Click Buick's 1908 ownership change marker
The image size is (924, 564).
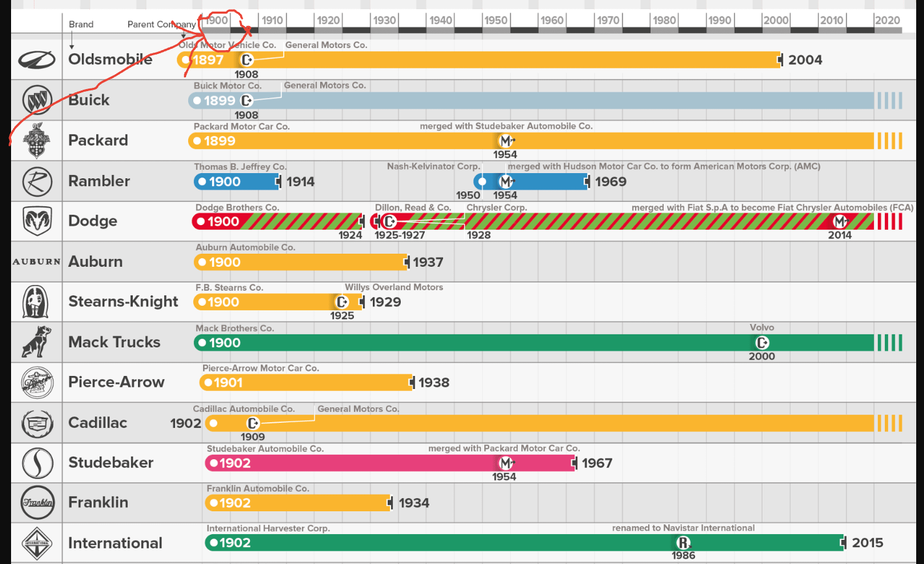tap(246, 101)
